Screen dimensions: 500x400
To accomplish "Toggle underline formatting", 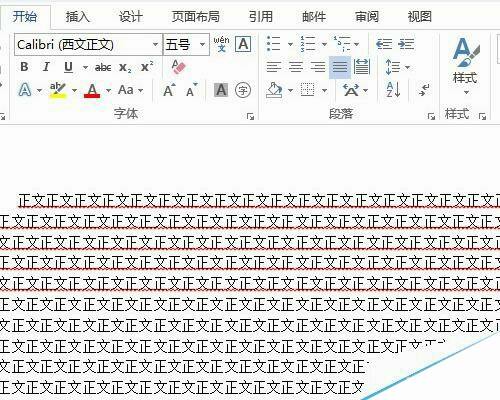I will [68, 67].
